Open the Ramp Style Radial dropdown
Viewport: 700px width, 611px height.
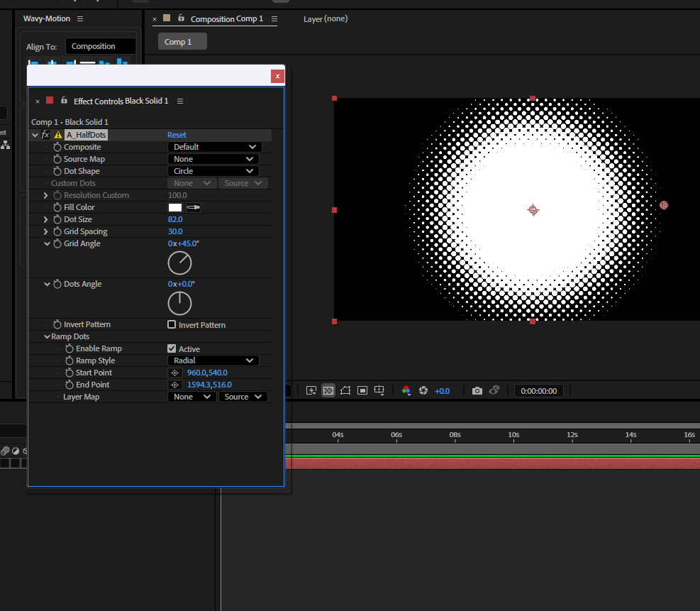[x=213, y=360]
